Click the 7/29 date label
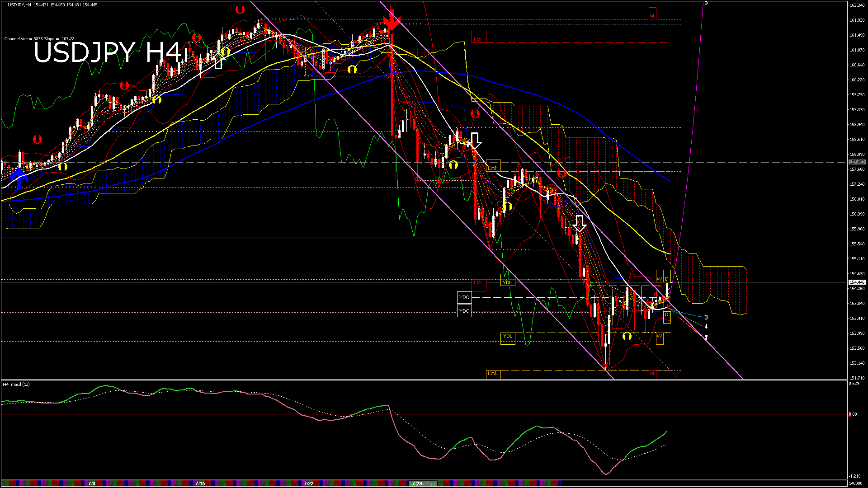The height and width of the screenshot is (488, 868). (417, 483)
